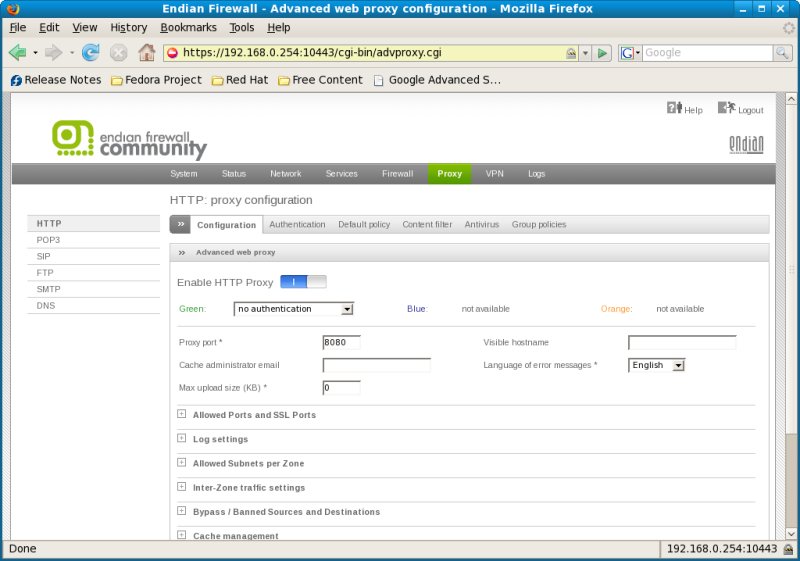
Task: Switch to the Group policies tab
Action: pyautogui.click(x=539, y=224)
